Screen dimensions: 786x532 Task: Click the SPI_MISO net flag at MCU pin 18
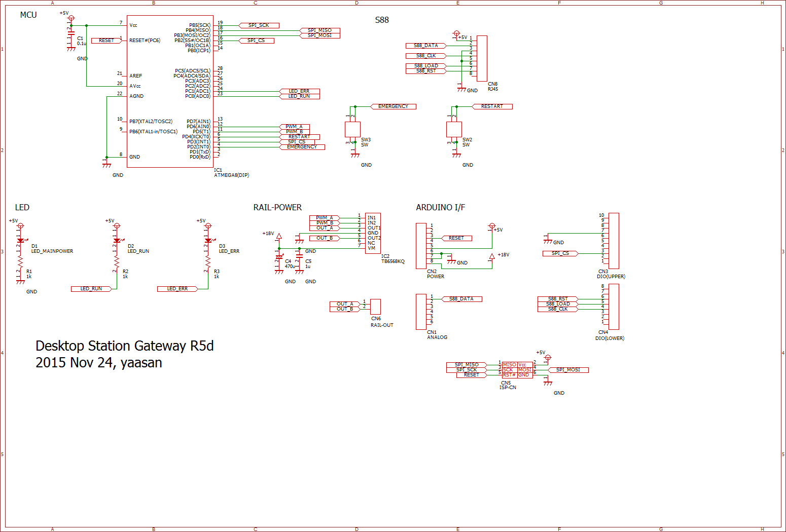click(319, 30)
